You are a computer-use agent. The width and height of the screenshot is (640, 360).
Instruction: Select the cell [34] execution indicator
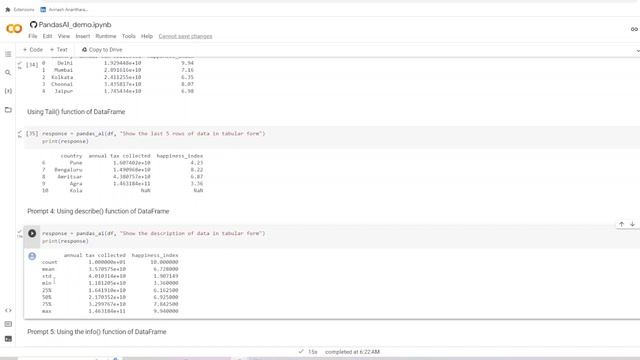(x=32, y=65)
